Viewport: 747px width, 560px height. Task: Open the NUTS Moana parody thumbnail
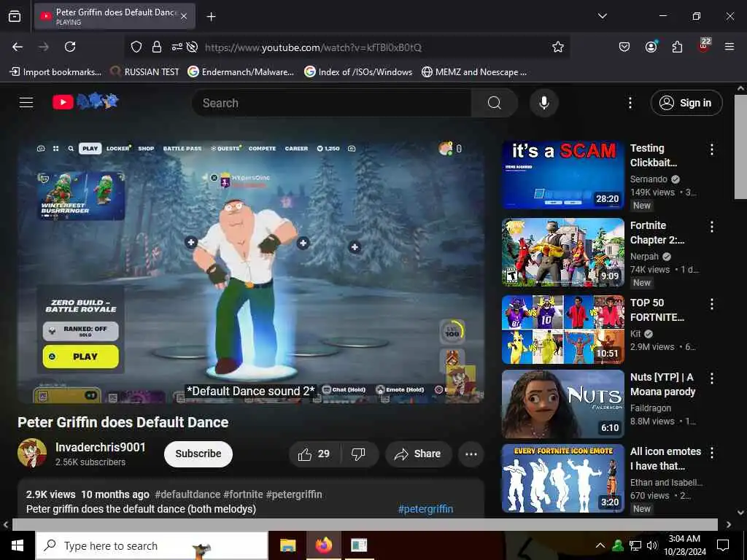[562, 404]
